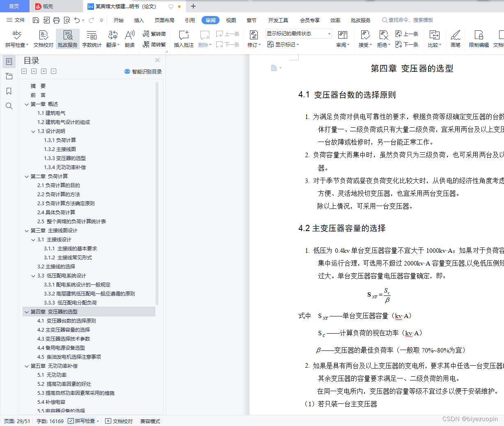
Task: Switch to the 引用 ribbon tab
Action: (190, 20)
